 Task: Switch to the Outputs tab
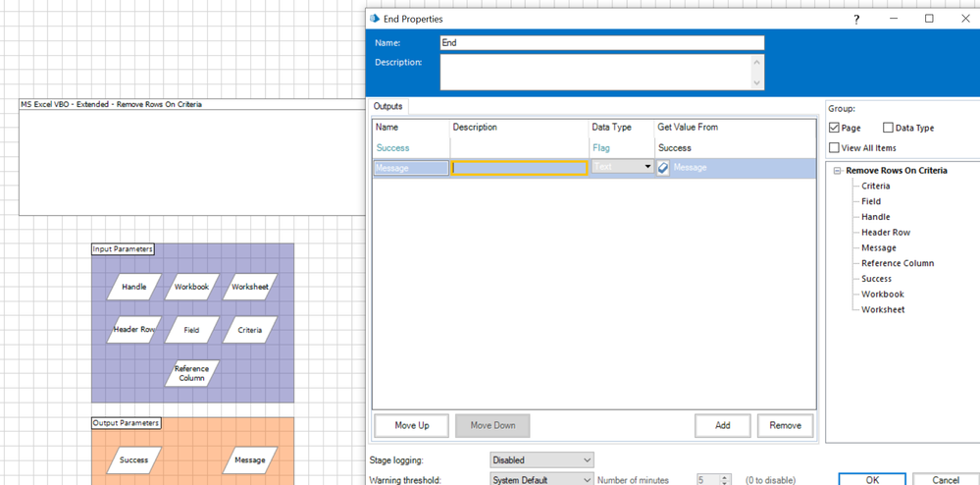tap(388, 106)
